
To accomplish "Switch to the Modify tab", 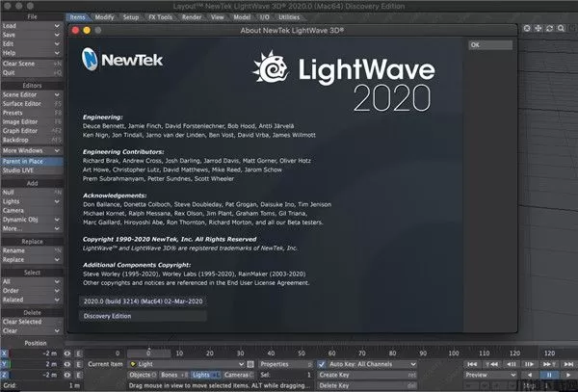I will tap(104, 17).
